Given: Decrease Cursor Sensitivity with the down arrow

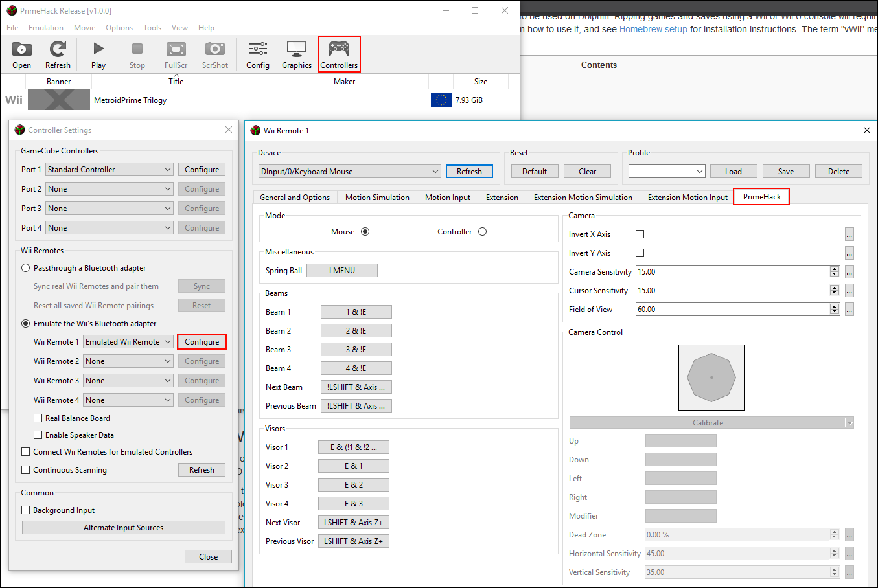Looking at the screenshot, I should click(835, 294).
